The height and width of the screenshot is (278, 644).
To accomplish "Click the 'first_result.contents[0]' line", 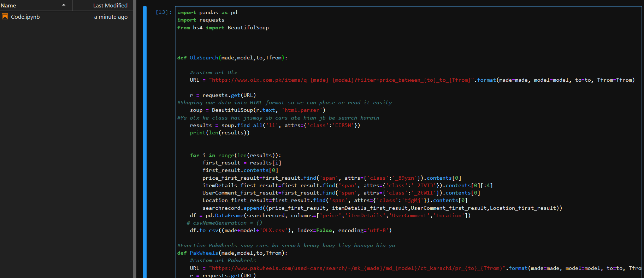I will click(240, 170).
